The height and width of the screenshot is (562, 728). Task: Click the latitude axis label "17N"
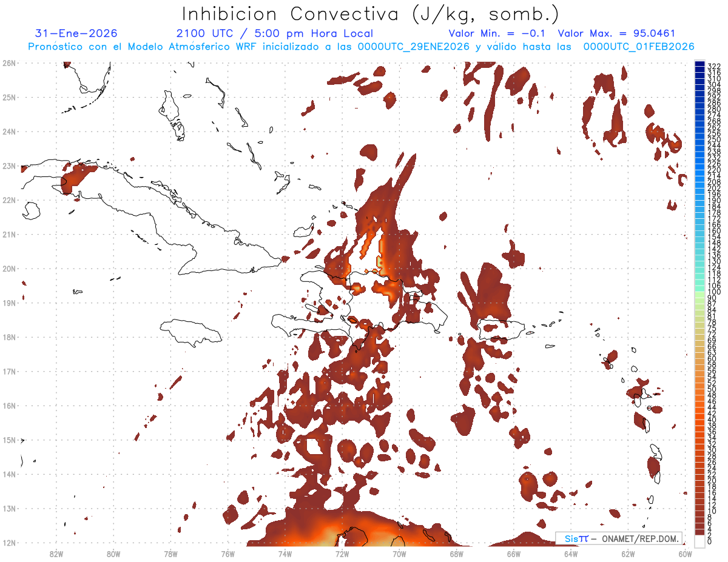tap(9, 371)
